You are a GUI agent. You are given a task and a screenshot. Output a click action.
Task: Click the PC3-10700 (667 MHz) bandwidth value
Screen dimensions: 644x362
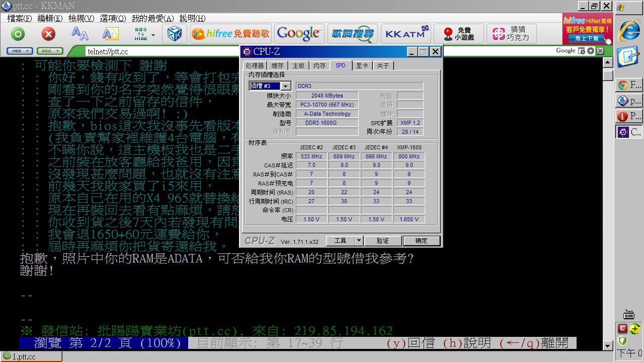pos(327,105)
